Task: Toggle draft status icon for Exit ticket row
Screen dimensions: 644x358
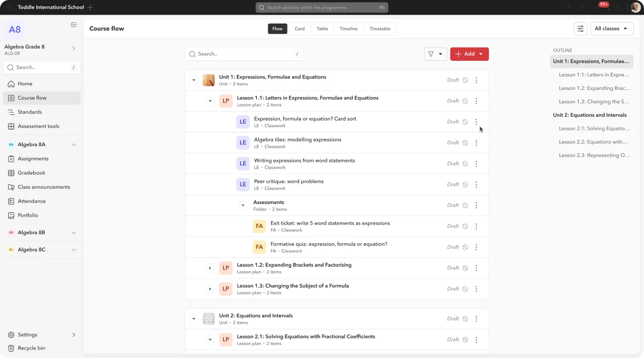Action: [x=465, y=227]
